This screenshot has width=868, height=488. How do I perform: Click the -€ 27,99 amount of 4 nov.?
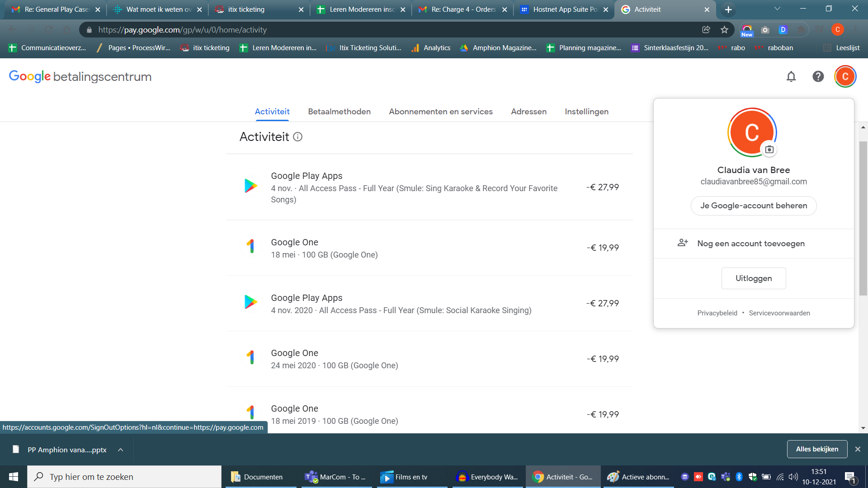tap(603, 187)
